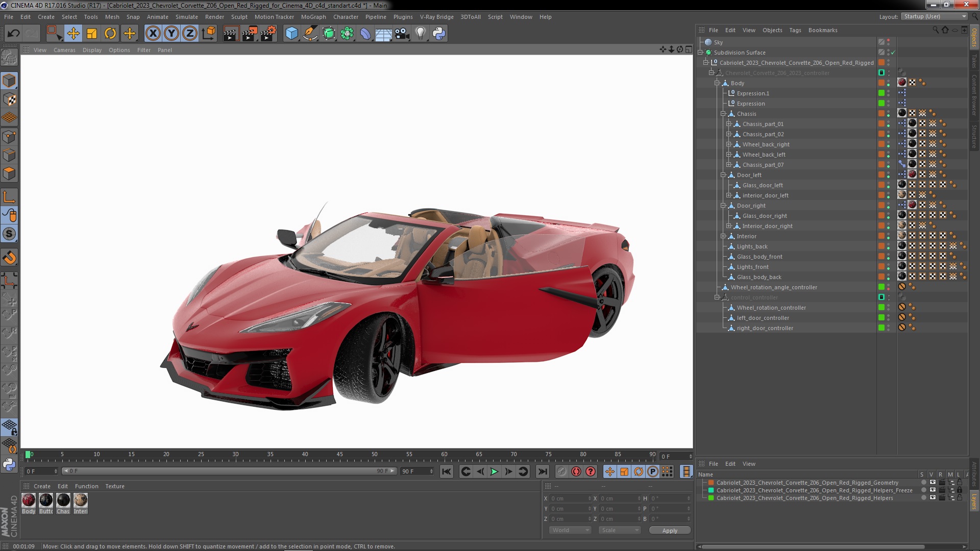This screenshot has width=980, height=551.
Task: Add a Subdivision Surface generator icon
Action: point(329,34)
